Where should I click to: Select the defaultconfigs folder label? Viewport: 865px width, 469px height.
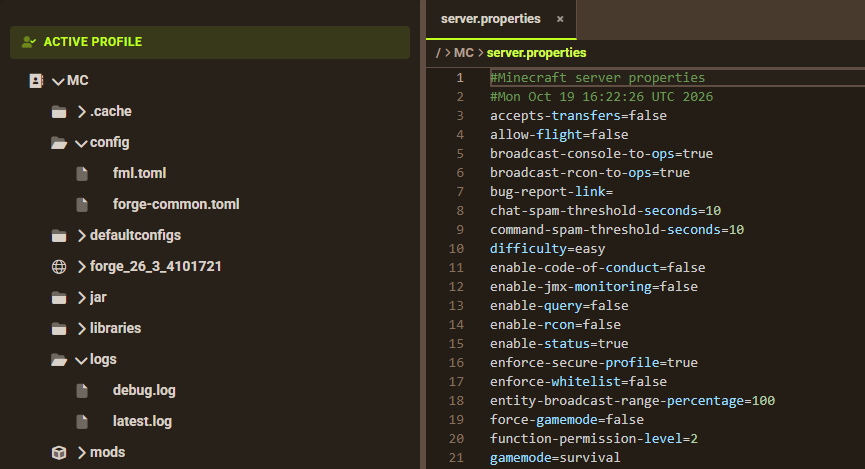point(135,235)
